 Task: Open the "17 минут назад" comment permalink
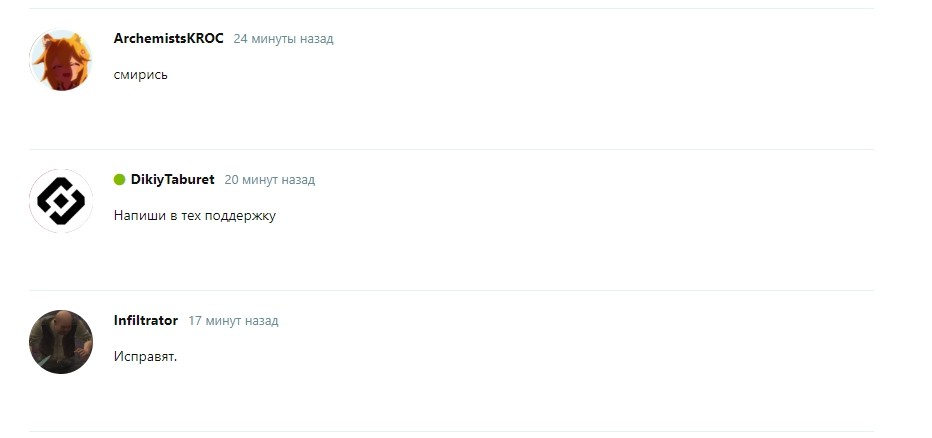coord(233,320)
